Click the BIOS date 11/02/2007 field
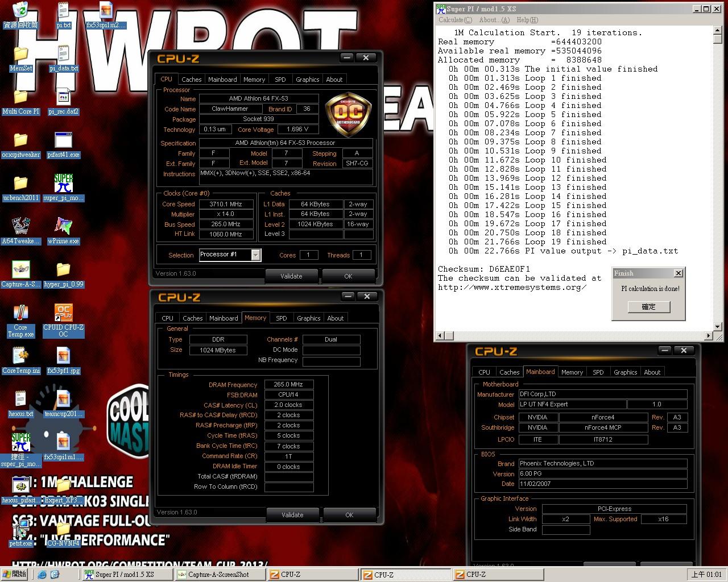This screenshot has height=582, width=728. click(x=602, y=484)
